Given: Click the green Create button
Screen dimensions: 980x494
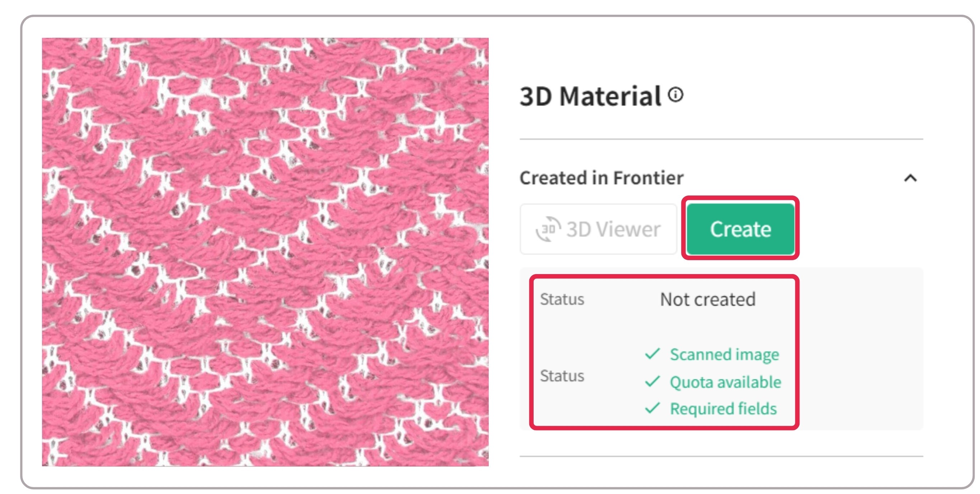Looking at the screenshot, I should click(x=740, y=229).
